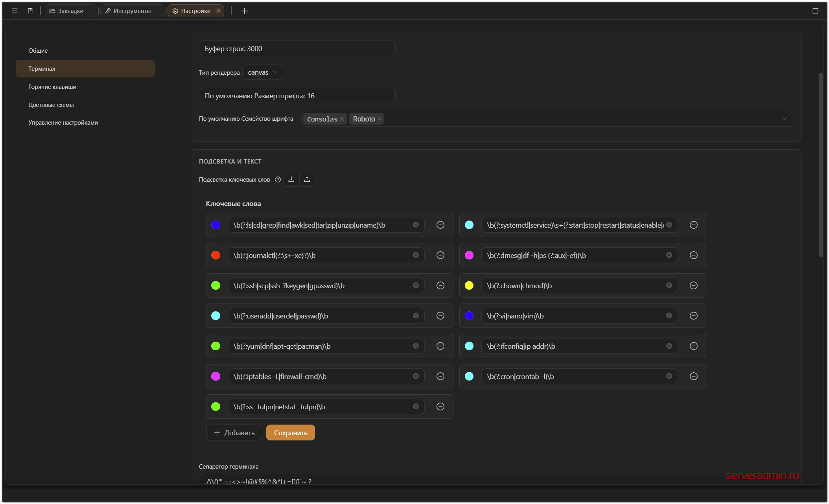Clear the dmesg|df regex field

[x=669, y=255]
